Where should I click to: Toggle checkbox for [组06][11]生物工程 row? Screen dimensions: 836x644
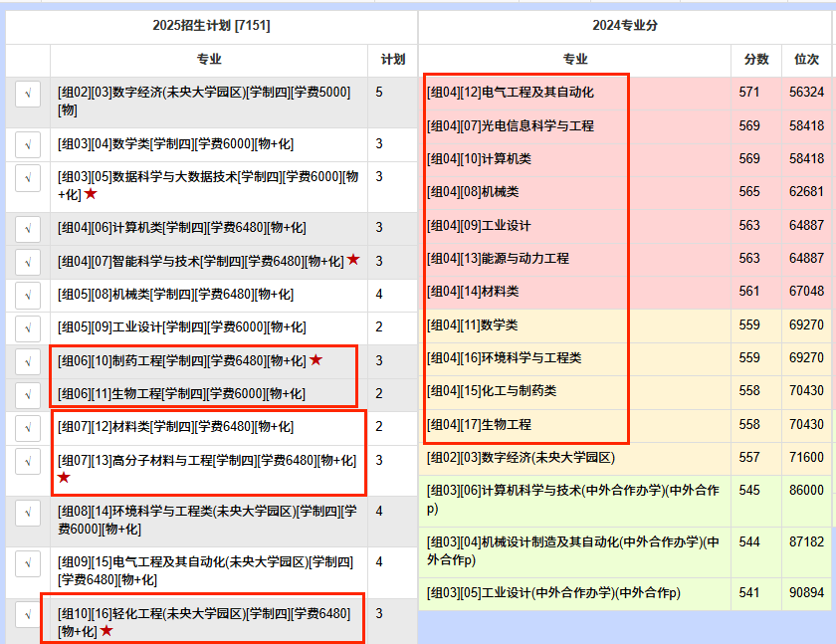pos(28,394)
